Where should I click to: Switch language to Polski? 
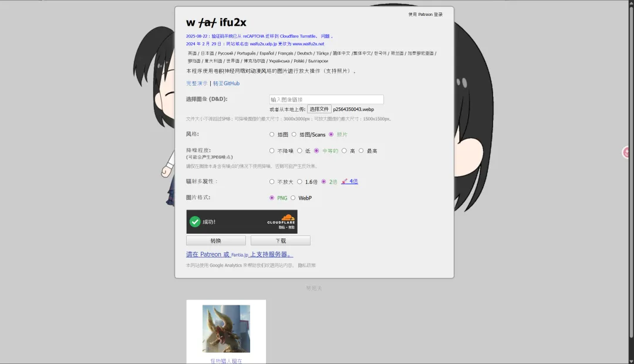299,60
